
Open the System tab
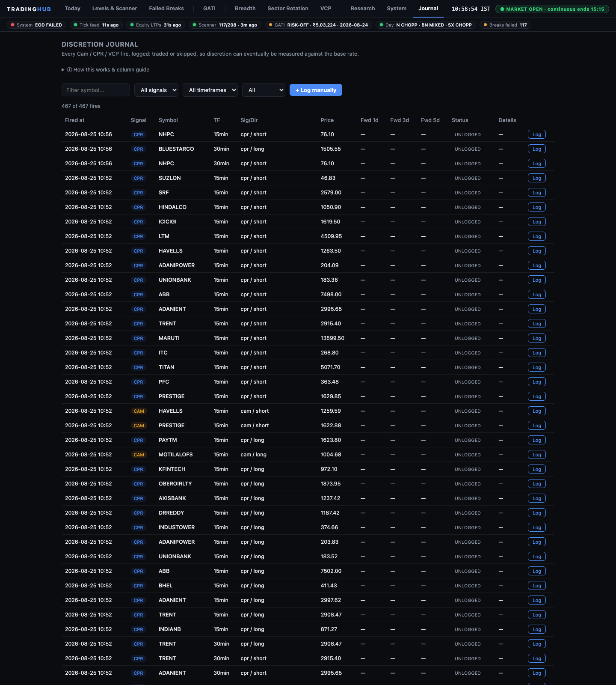click(x=397, y=9)
